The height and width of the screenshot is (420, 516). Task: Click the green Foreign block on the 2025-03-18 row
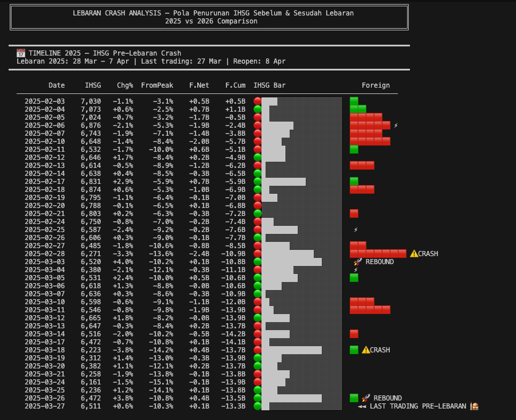(354, 350)
